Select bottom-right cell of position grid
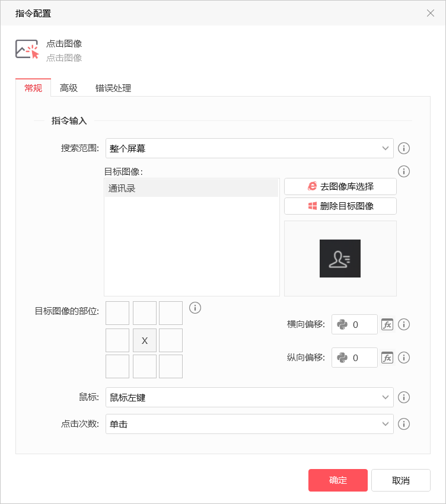 (171, 366)
